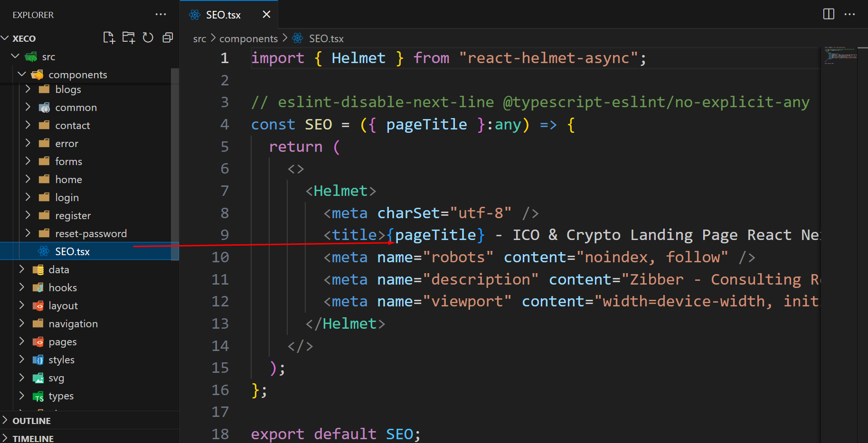
Task: Click the blogs folder icon
Action: (44, 89)
